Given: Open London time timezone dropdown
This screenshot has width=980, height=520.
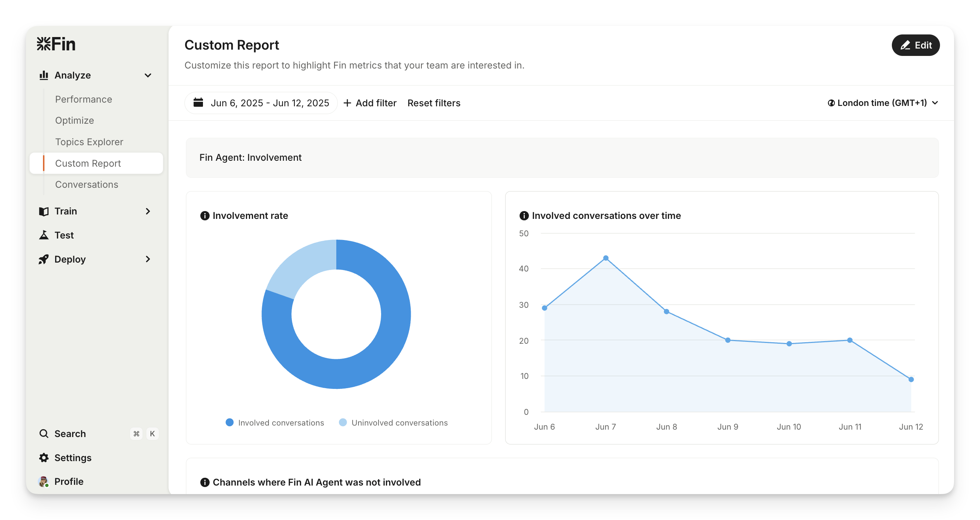Looking at the screenshot, I should pos(883,103).
